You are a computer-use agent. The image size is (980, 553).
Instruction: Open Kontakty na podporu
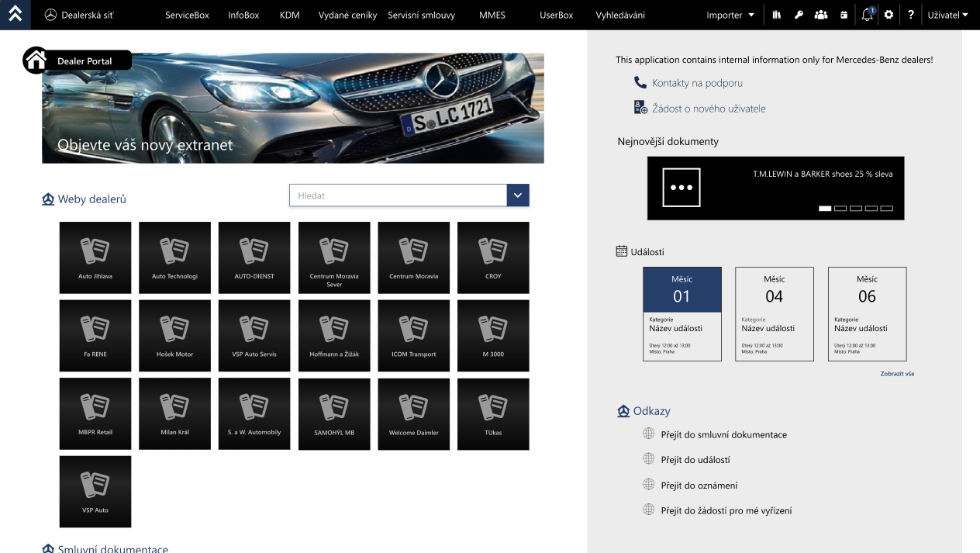coord(696,83)
